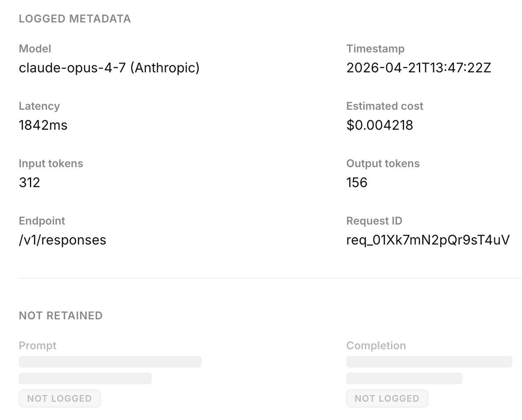The width and height of the screenshot is (522, 420).
Task: Click the Timestamp field label
Action: coord(375,48)
